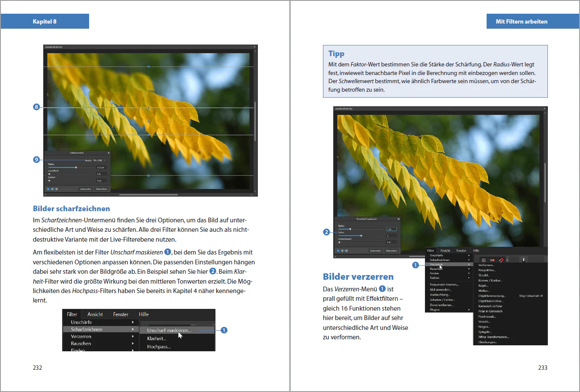Select the split preview icon in Tiefenschärfe

tap(52, 189)
